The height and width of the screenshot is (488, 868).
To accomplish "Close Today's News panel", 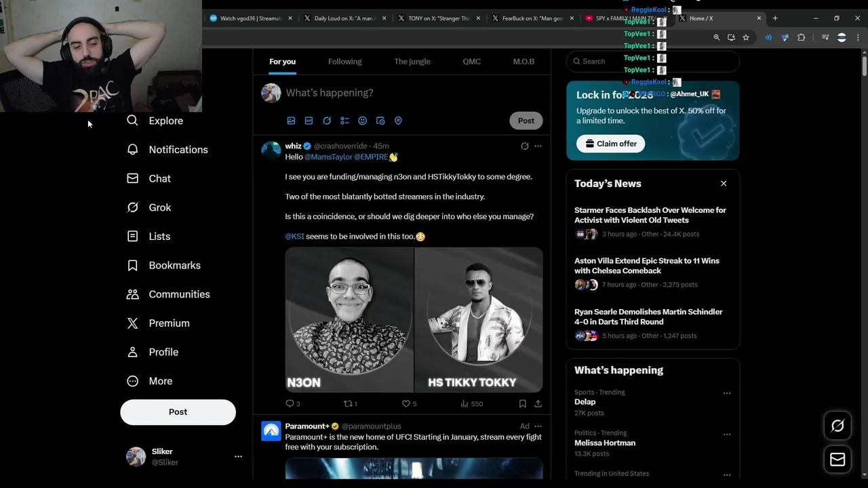I will coord(724,184).
